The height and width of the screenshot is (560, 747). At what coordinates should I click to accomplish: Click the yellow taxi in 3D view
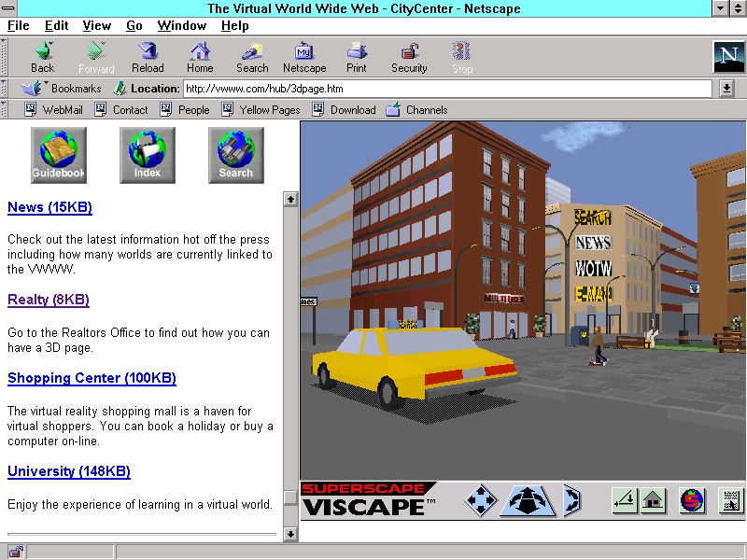[415, 366]
